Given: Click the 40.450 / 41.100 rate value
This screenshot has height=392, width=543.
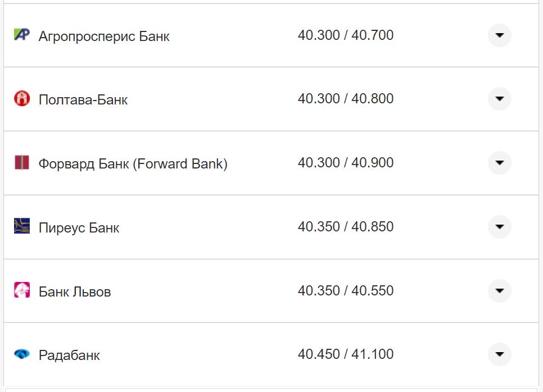Looking at the screenshot, I should pos(346,354).
